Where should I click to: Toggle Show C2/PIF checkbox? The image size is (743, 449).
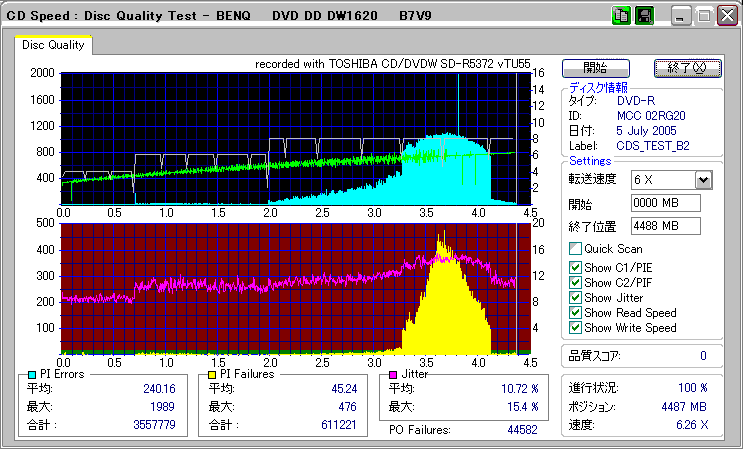575,282
